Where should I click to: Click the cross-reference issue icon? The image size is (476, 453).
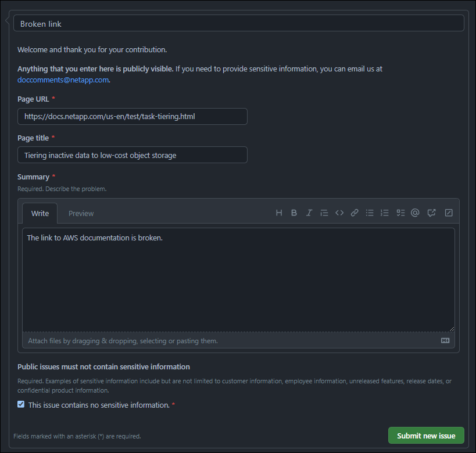click(x=431, y=213)
